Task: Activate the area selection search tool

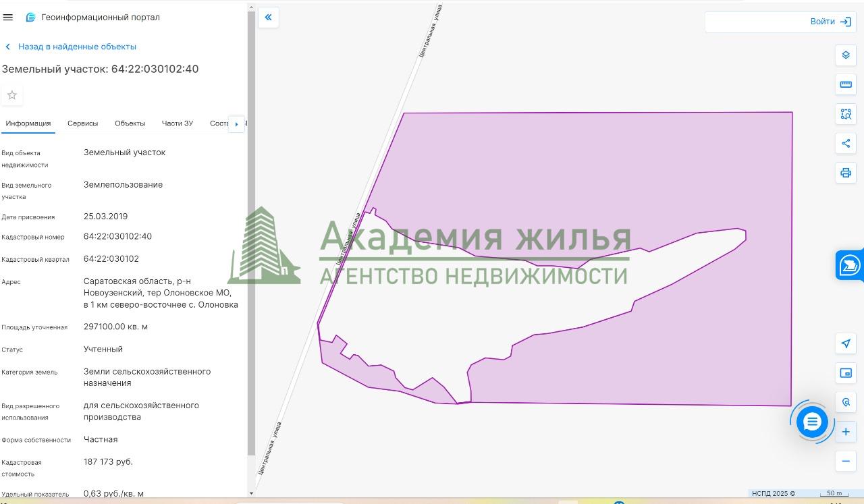Action: point(846,114)
